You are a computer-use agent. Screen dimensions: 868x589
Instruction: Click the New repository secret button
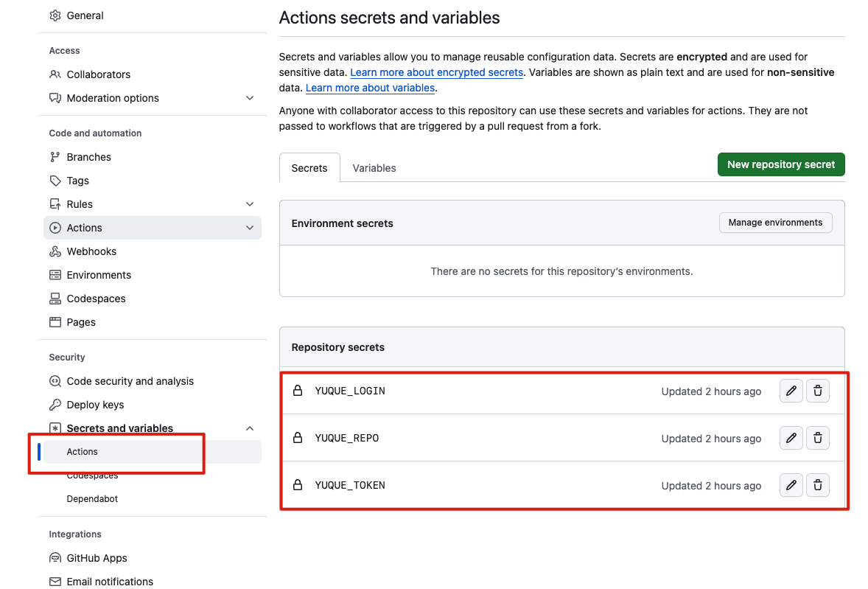[x=780, y=164]
